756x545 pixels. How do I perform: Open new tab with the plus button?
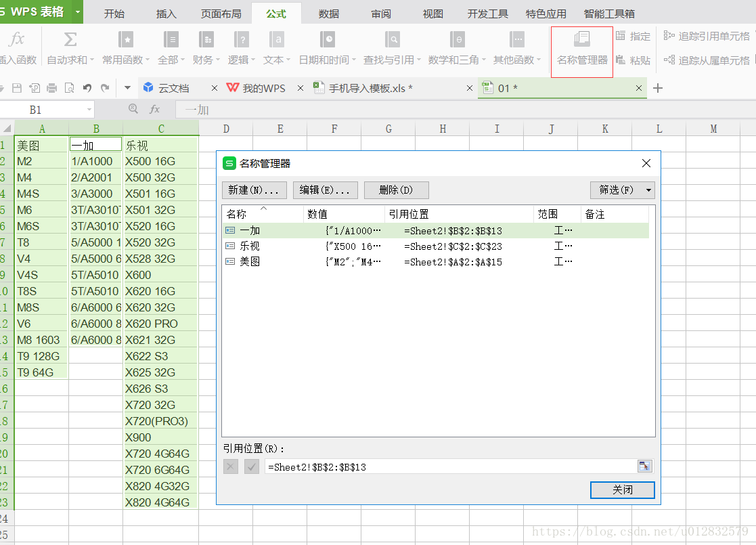point(658,88)
